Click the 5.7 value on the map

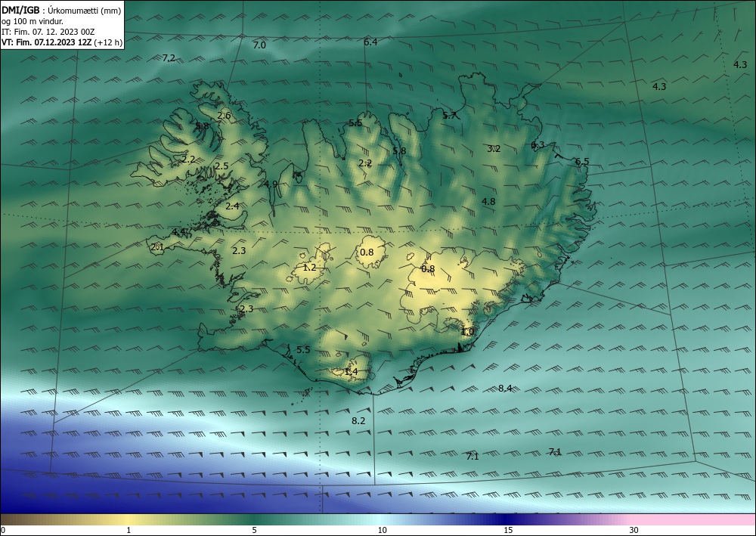449,115
